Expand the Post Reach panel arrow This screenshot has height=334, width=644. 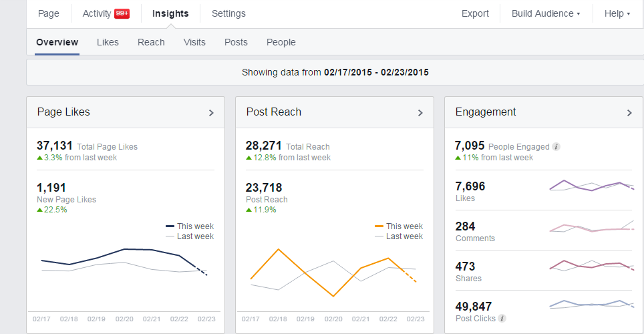(420, 113)
